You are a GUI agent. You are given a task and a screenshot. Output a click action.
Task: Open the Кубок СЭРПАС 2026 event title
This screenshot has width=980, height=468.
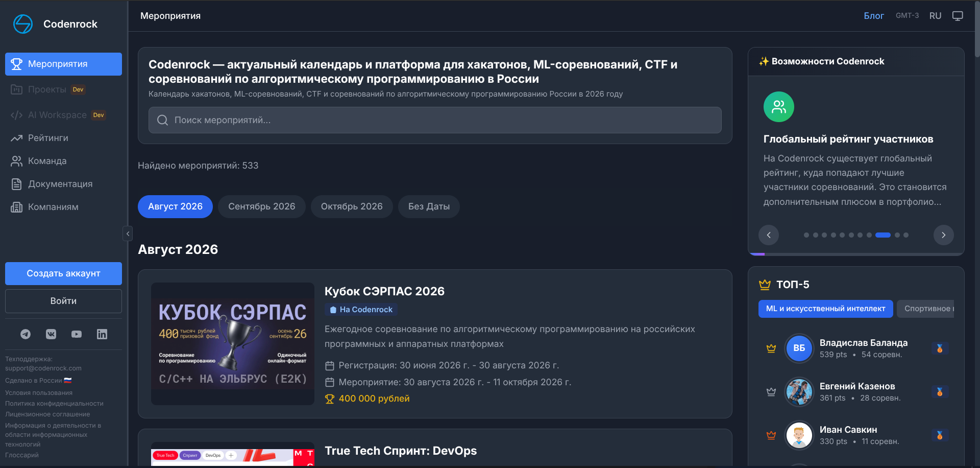pos(384,291)
